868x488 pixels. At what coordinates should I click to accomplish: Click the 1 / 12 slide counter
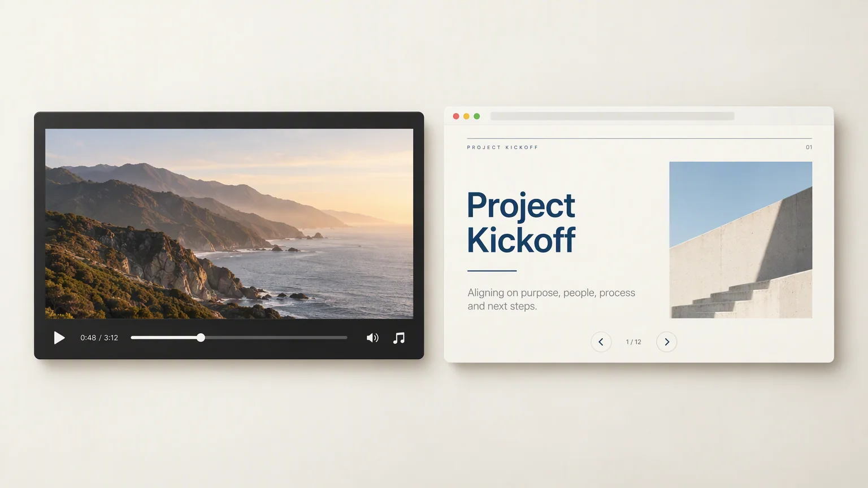(x=633, y=342)
